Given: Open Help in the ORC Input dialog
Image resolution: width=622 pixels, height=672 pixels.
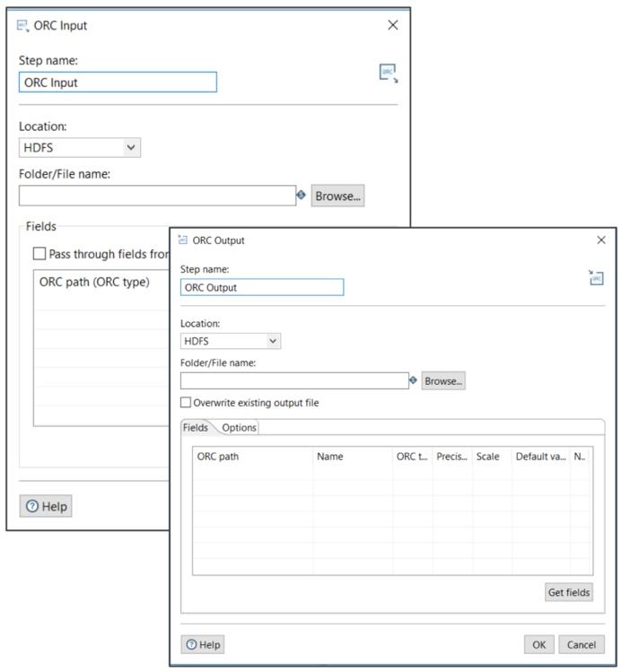Looking at the screenshot, I should [x=46, y=506].
